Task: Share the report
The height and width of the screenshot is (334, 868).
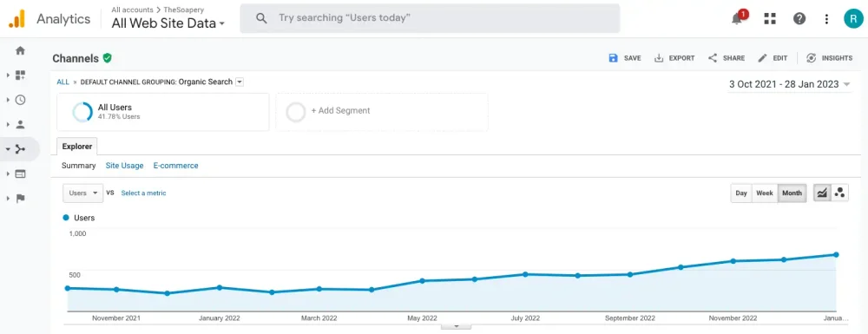Action: [727, 58]
